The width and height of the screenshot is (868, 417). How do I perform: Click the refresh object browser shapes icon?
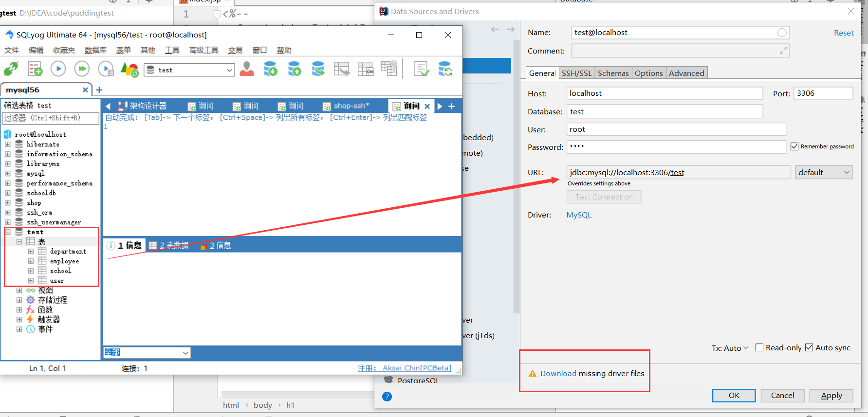point(129,70)
